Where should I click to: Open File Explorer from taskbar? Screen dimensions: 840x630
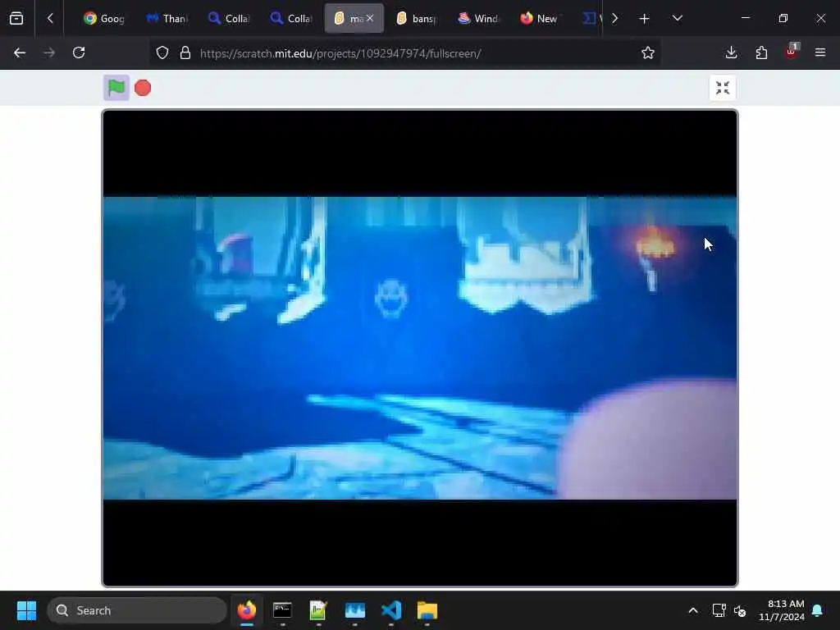point(427,610)
